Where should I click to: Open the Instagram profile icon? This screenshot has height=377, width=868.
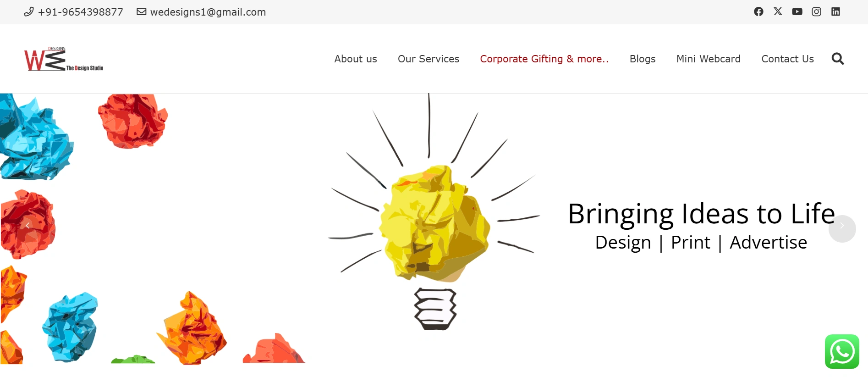(x=816, y=11)
